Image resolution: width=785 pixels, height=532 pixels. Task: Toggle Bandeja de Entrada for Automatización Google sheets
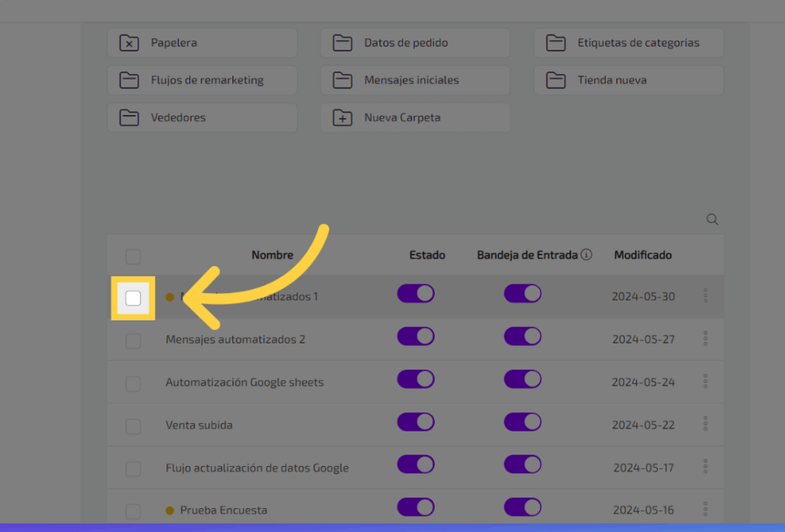point(522,379)
